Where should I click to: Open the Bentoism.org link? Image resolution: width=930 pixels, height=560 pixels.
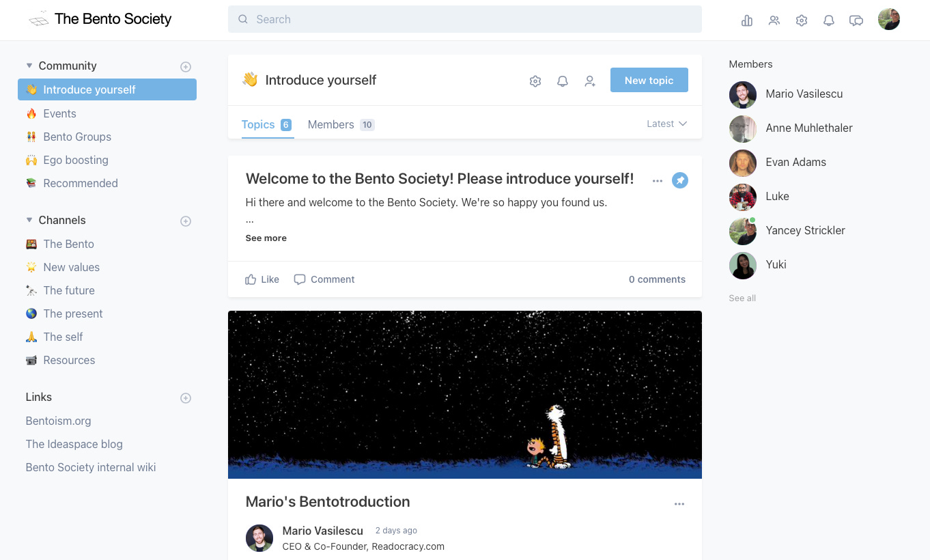(59, 421)
